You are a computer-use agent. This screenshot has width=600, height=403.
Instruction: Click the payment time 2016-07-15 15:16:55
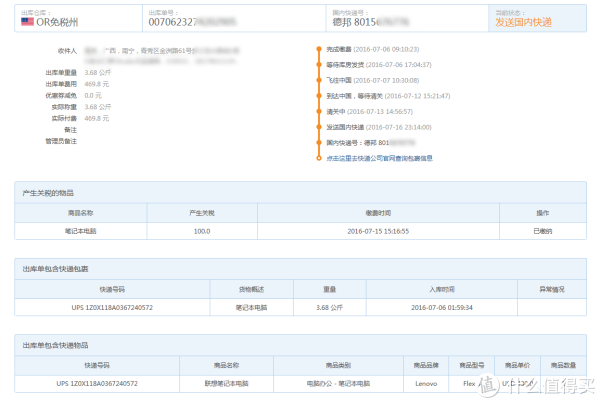click(378, 231)
